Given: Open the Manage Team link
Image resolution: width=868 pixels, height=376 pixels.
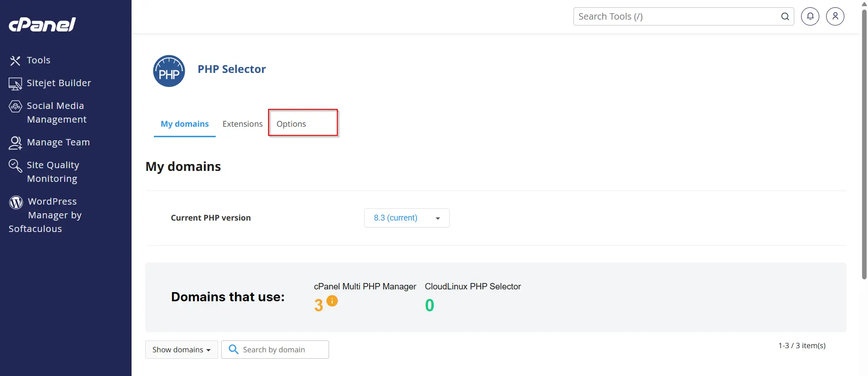Looking at the screenshot, I should 58,142.
